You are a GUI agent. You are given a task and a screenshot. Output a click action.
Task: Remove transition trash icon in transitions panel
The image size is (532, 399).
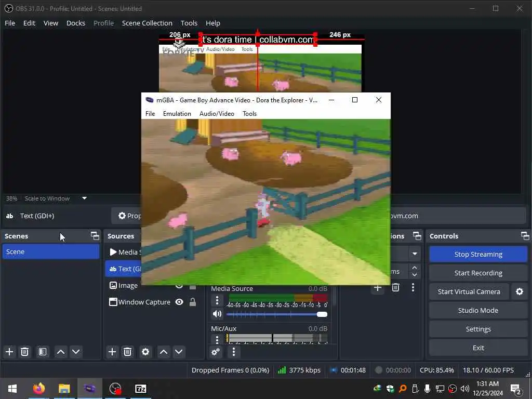[395, 288]
